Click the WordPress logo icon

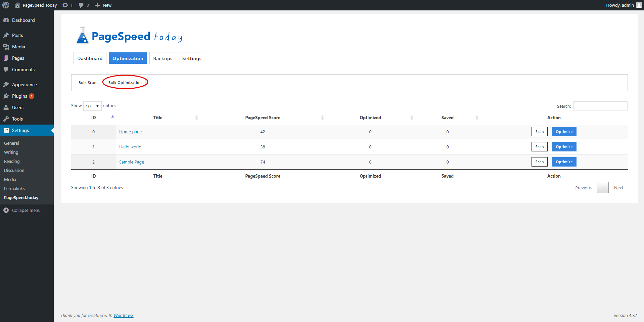[x=6, y=5]
